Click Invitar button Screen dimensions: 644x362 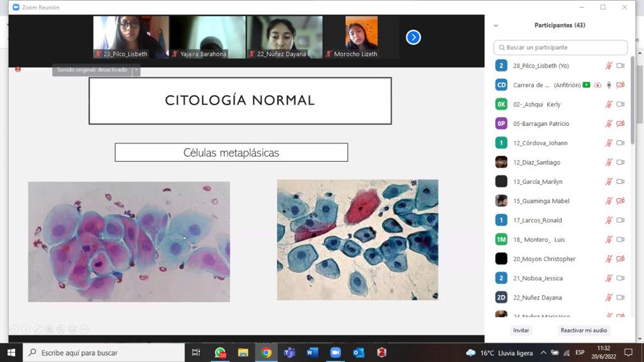pyautogui.click(x=521, y=331)
